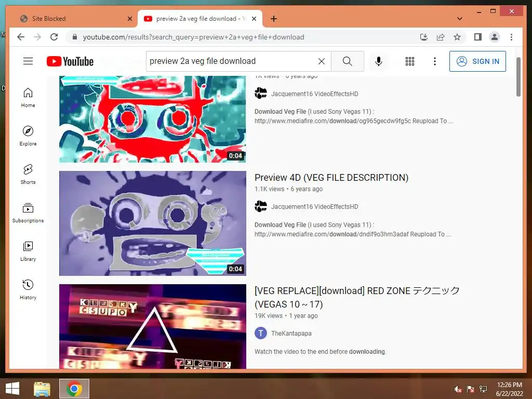This screenshot has height=399, width=532.
Task: Open the Chrome profile avatar
Action: tap(495, 37)
